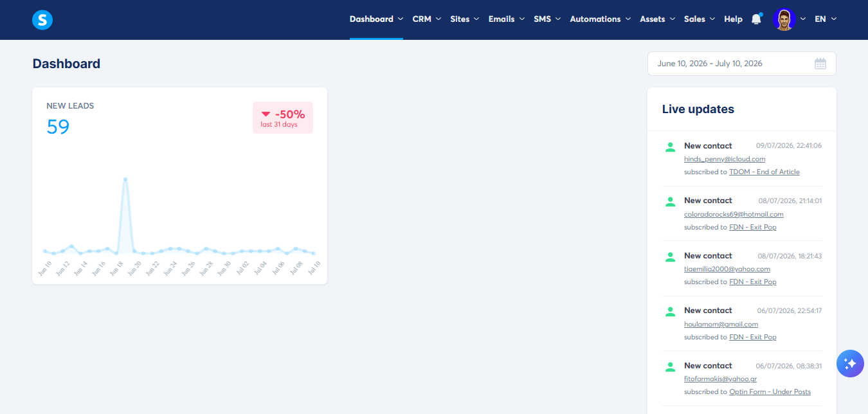
Task: Click the 'Live updates' heading
Action: (x=698, y=109)
